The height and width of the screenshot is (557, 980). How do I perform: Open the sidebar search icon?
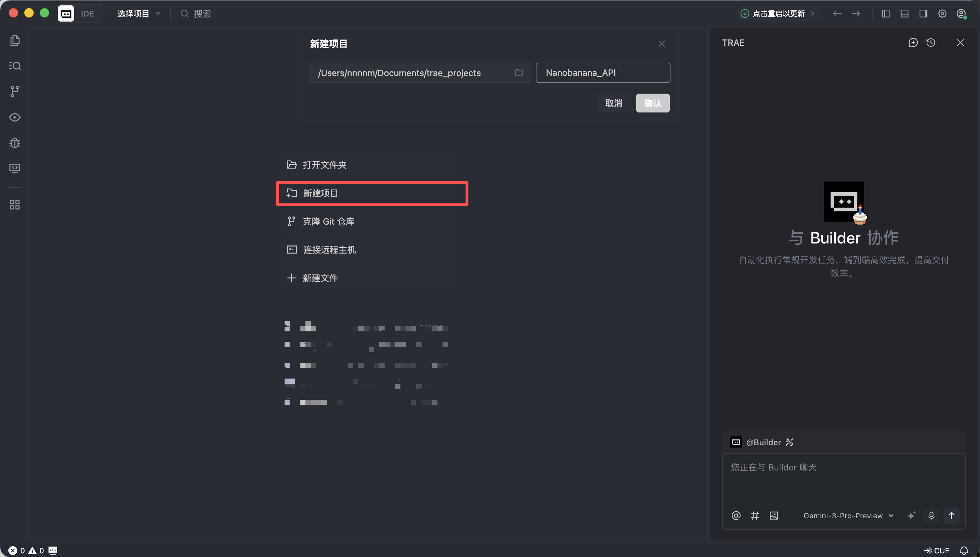click(15, 66)
